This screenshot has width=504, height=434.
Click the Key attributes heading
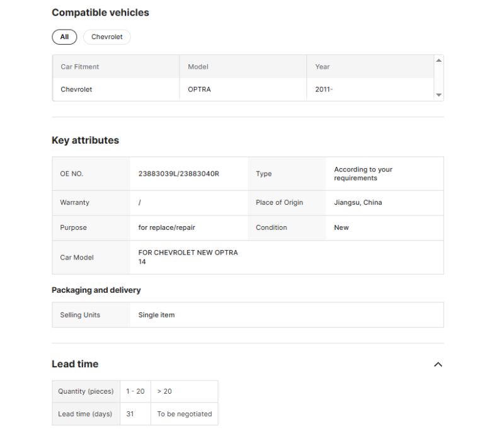coord(85,140)
